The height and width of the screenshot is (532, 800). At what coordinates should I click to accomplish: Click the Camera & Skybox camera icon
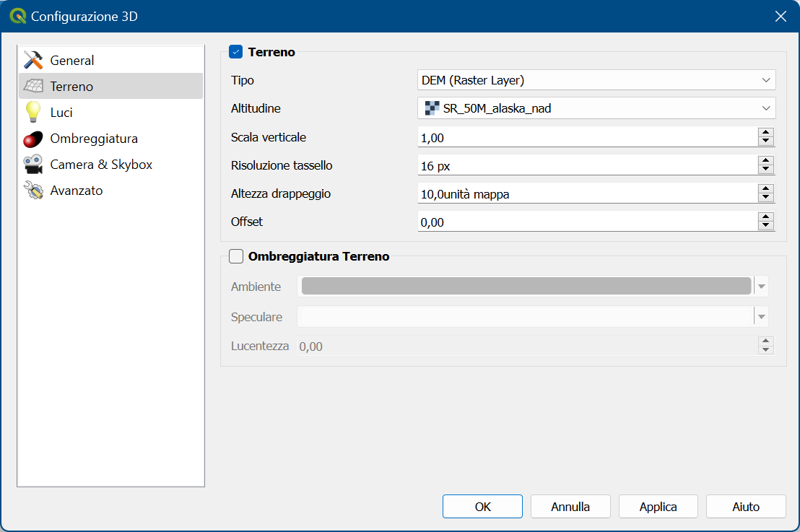click(33, 165)
